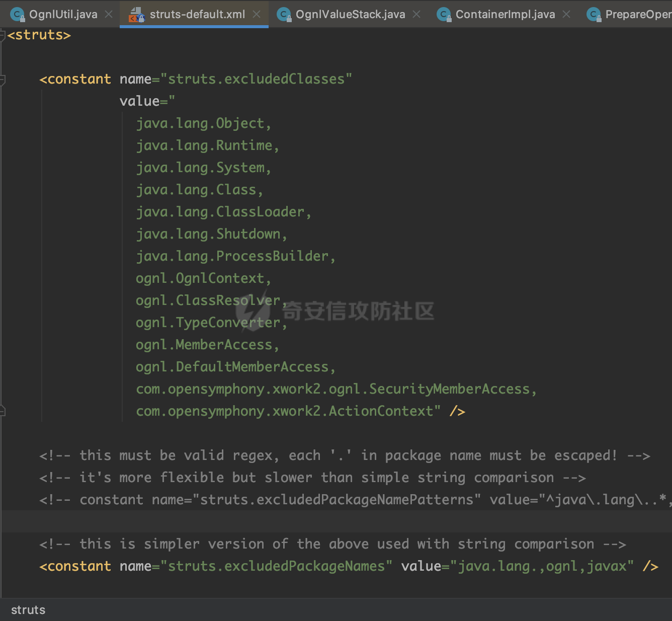Image resolution: width=672 pixels, height=621 pixels.
Task: Click the fold end marker of excludedClasses
Action: click(2, 411)
